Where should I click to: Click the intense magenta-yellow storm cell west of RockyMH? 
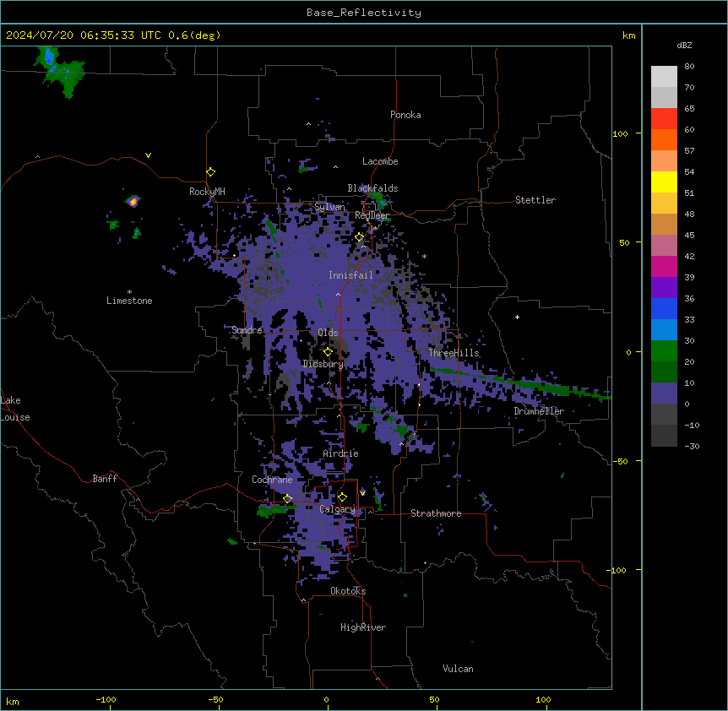pos(133,201)
